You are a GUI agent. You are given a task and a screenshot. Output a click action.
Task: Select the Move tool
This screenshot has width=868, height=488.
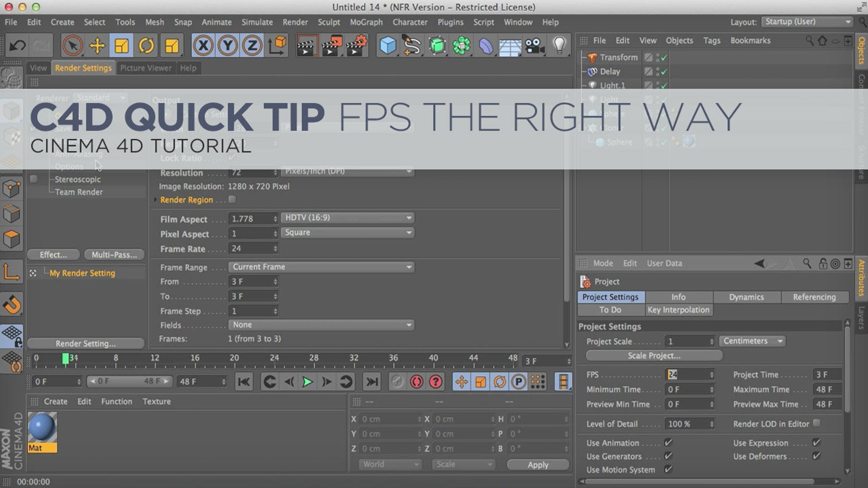coord(97,46)
